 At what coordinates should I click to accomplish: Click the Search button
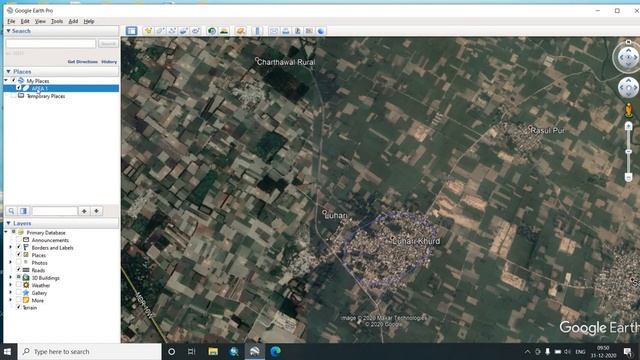108,44
